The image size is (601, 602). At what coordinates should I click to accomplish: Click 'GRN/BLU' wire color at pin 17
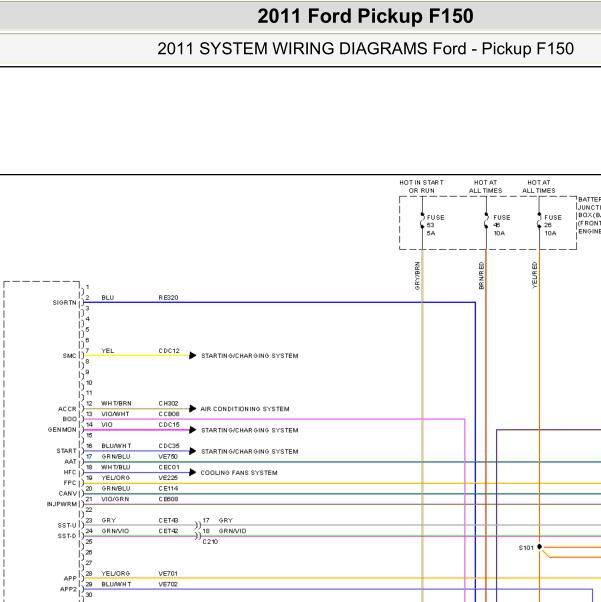116,456
